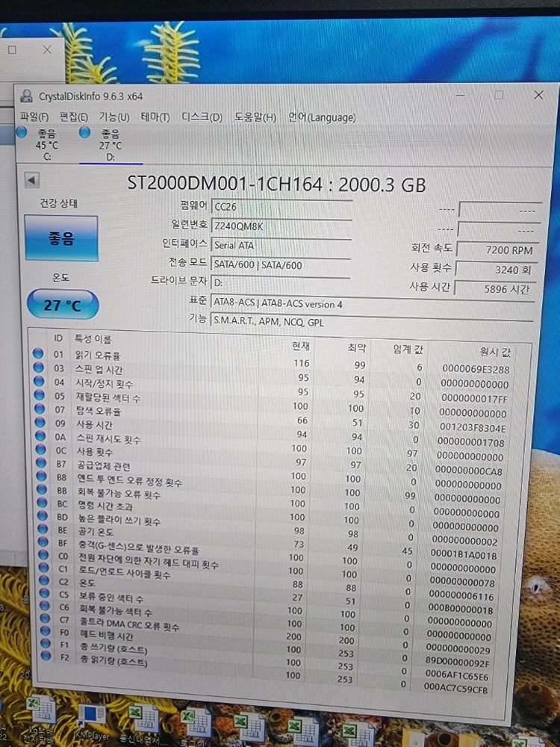Click the status dot for 0C 사용 횟수
This screenshot has width=560, height=747.
(41, 449)
